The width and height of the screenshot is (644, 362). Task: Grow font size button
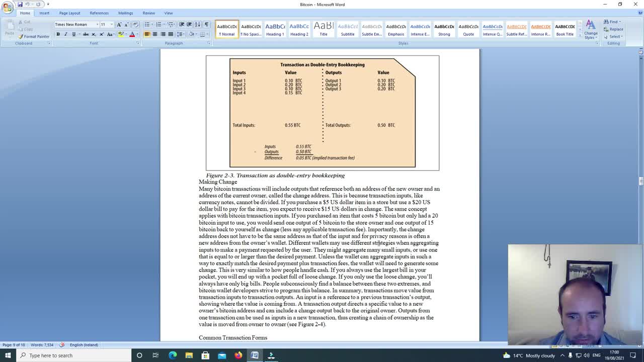tap(119, 24)
